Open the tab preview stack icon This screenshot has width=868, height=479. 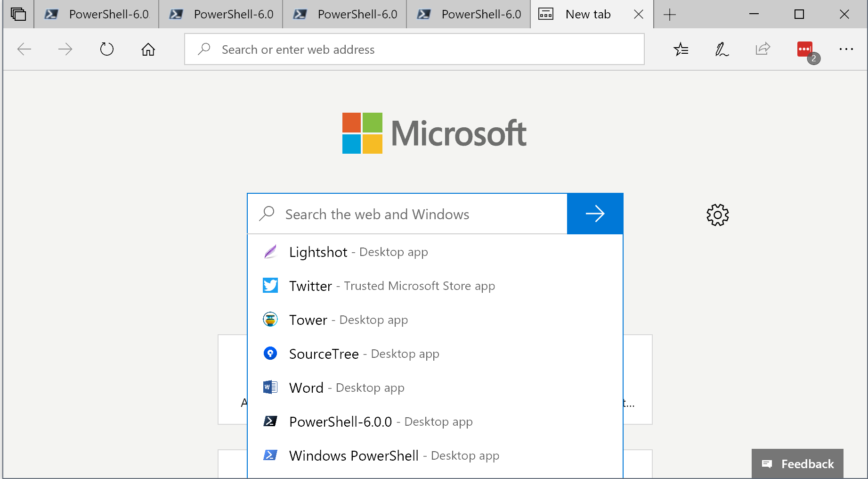(x=18, y=14)
